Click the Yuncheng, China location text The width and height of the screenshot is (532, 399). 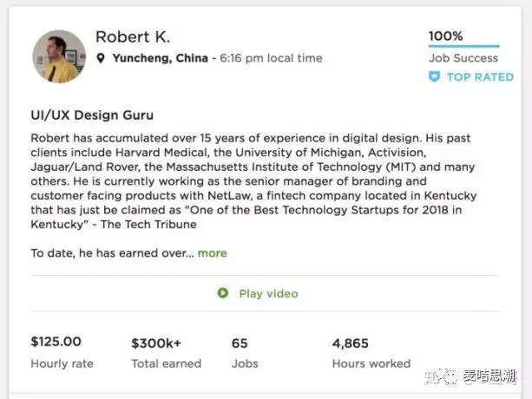pyautogui.click(x=159, y=59)
